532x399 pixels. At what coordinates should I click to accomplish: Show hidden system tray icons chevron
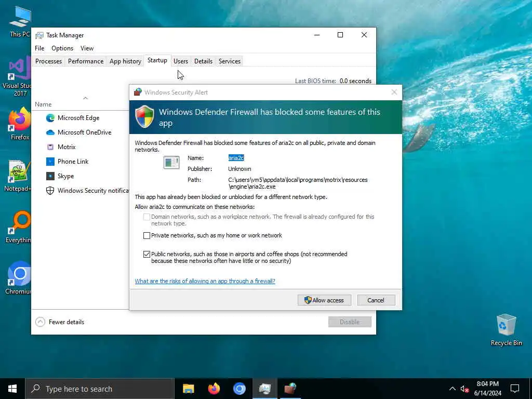(453, 389)
